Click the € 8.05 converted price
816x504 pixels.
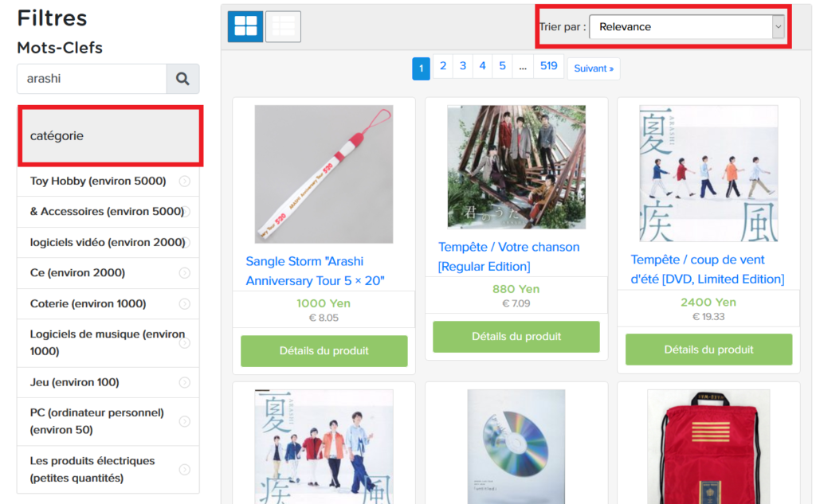click(x=324, y=318)
